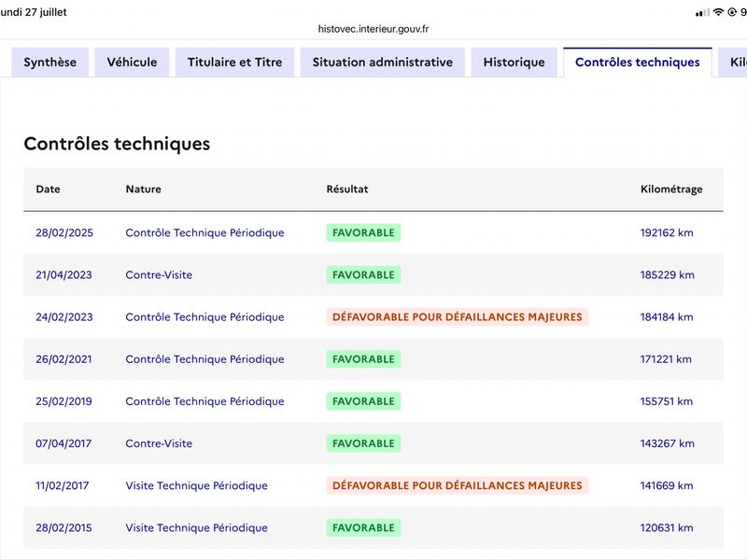The width and height of the screenshot is (747, 560).
Task: Click the FAVORABLE badge for 07/04/2017
Action: coord(363,444)
